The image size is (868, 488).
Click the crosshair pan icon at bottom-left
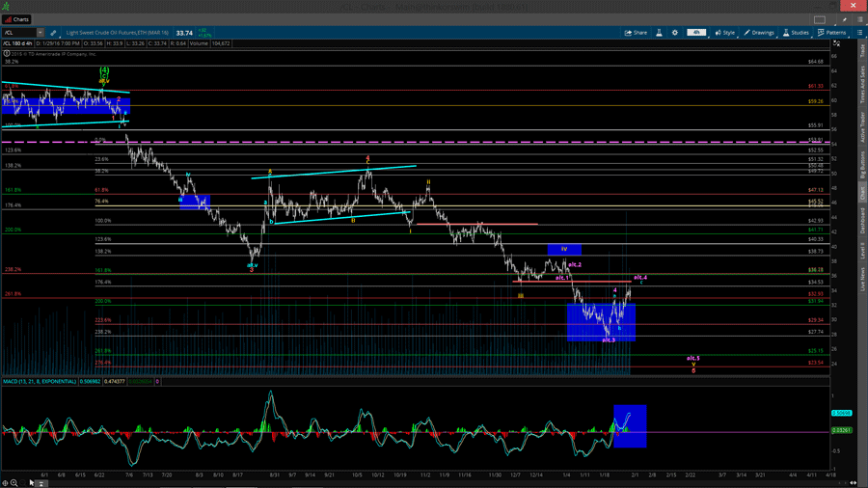(x=5, y=483)
